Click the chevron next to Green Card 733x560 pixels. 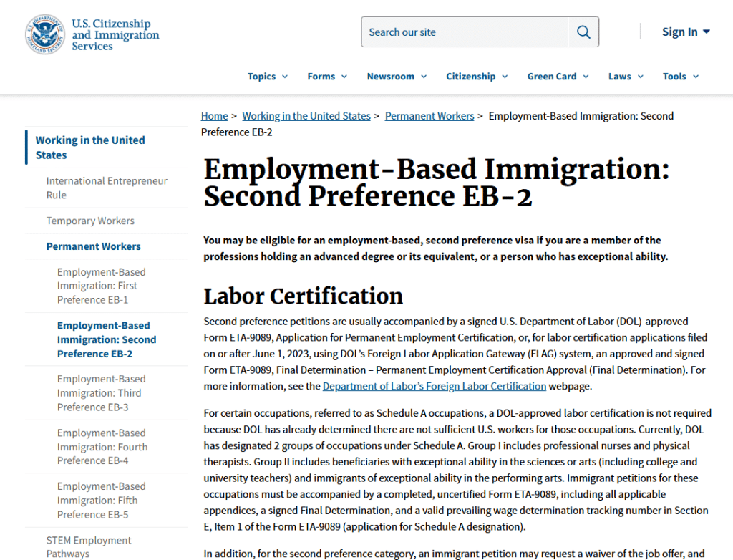pos(586,77)
